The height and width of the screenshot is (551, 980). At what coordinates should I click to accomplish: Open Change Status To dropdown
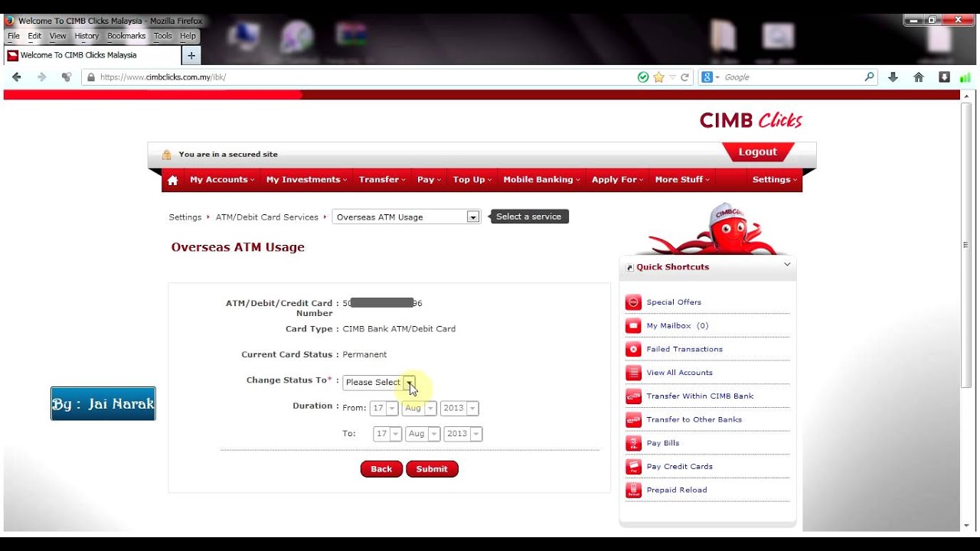(x=379, y=382)
